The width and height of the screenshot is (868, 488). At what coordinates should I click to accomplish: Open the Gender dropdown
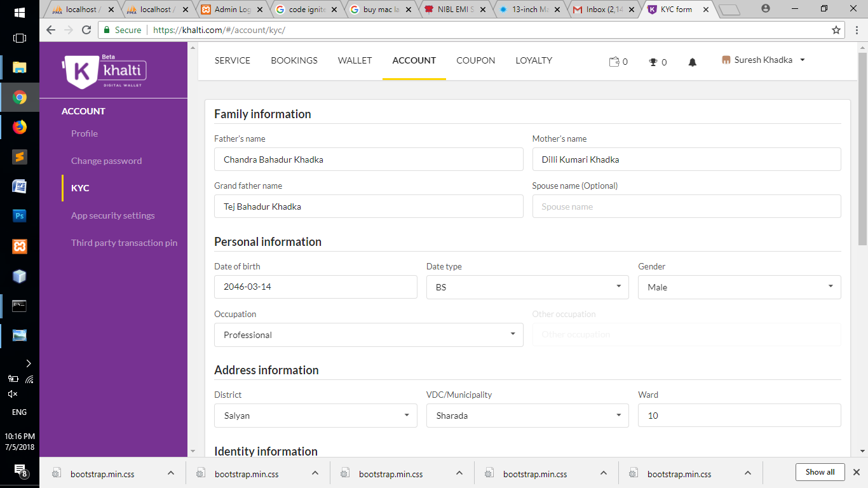[739, 287]
